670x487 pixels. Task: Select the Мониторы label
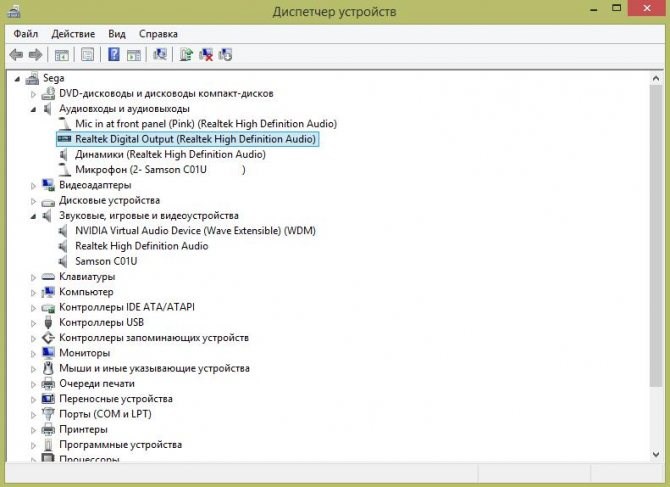(85, 353)
